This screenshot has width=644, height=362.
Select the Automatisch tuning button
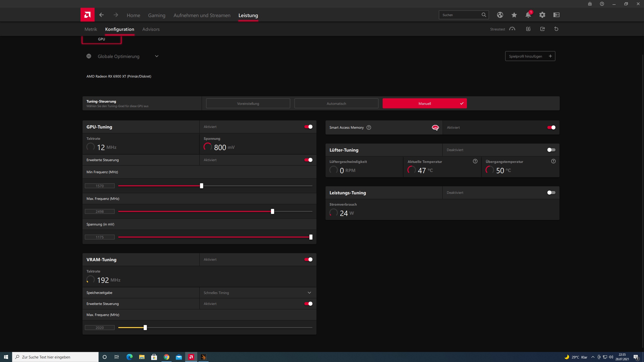[336, 104]
